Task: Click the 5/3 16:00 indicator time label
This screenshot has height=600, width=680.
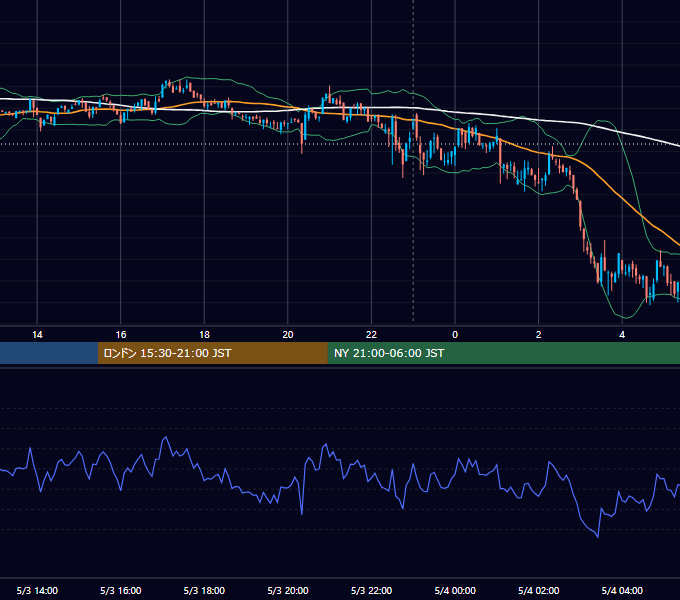Action: [x=121, y=590]
